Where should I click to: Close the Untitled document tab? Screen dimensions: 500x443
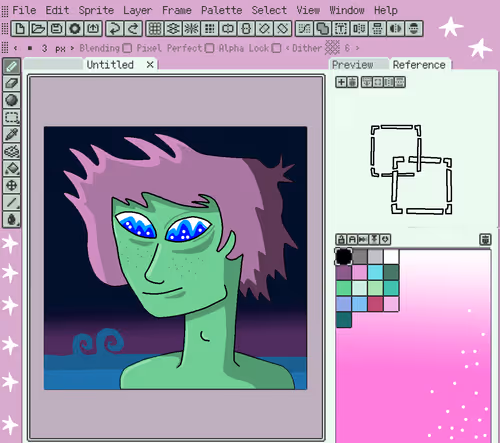click(150, 65)
